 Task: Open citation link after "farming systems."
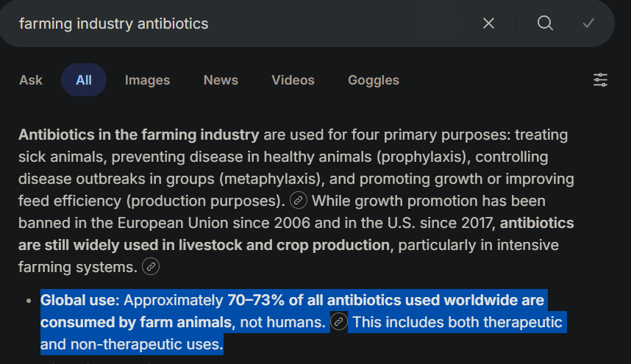(x=151, y=266)
